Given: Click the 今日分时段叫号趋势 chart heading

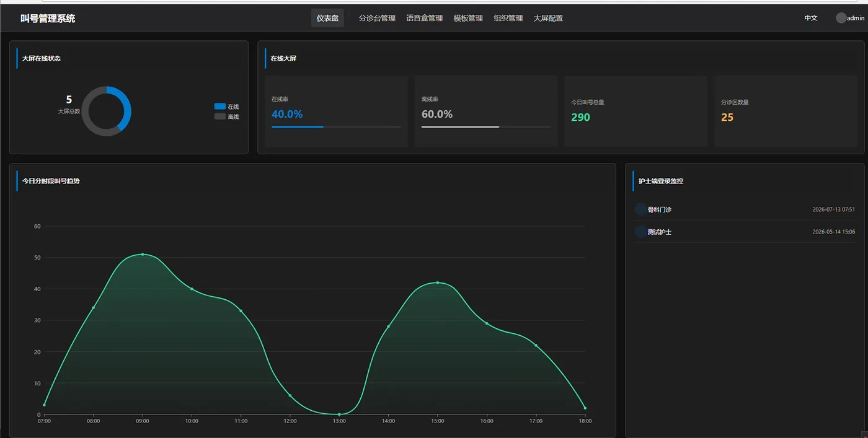Looking at the screenshot, I should point(51,181).
